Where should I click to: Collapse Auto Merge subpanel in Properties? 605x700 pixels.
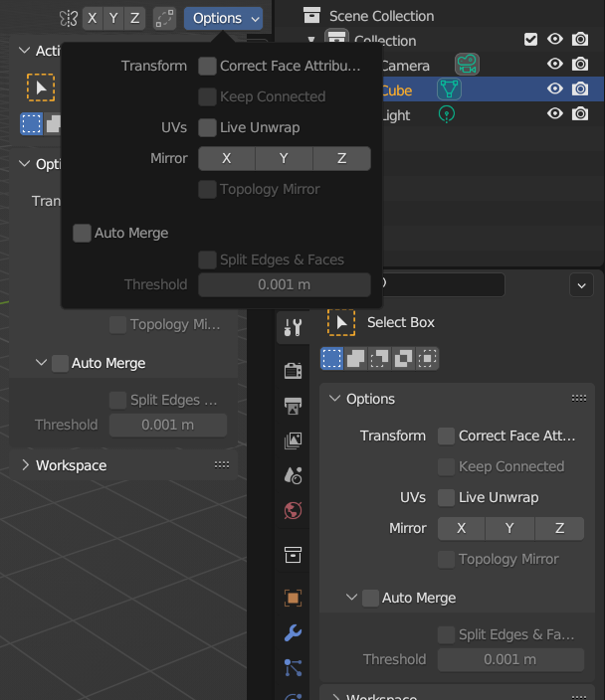pyautogui.click(x=352, y=598)
